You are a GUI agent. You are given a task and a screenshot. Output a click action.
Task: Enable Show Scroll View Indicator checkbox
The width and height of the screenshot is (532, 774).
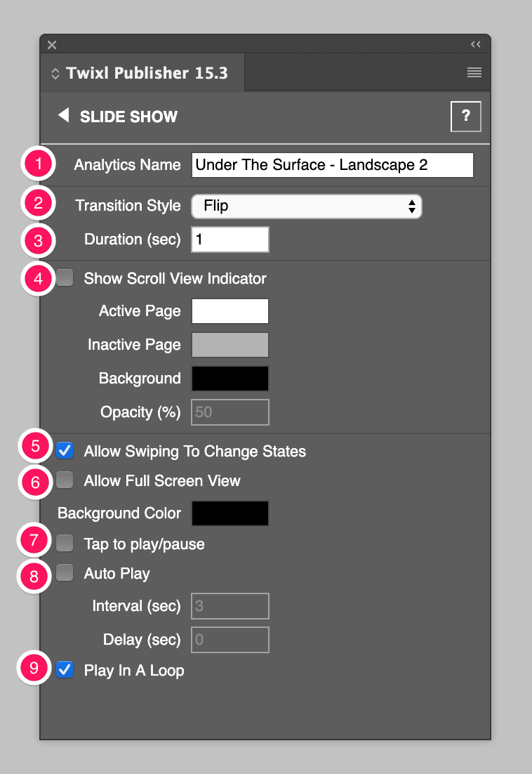pyautogui.click(x=65, y=278)
